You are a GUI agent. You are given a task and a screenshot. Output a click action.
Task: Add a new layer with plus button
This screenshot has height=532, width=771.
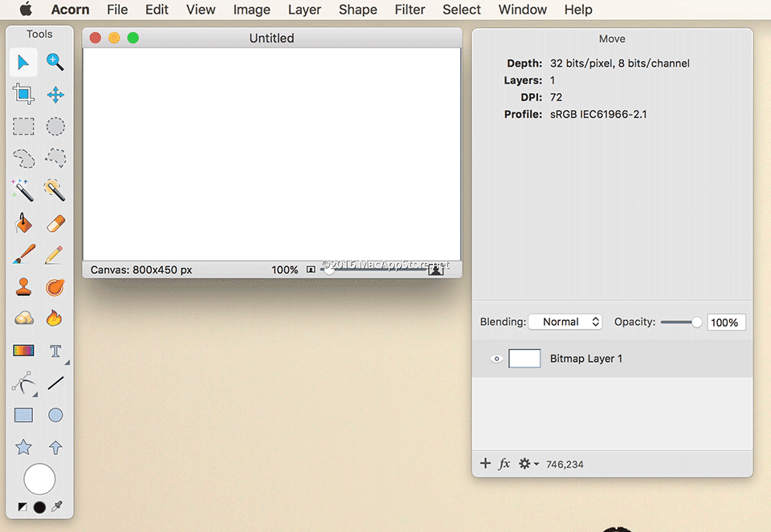pyautogui.click(x=485, y=464)
